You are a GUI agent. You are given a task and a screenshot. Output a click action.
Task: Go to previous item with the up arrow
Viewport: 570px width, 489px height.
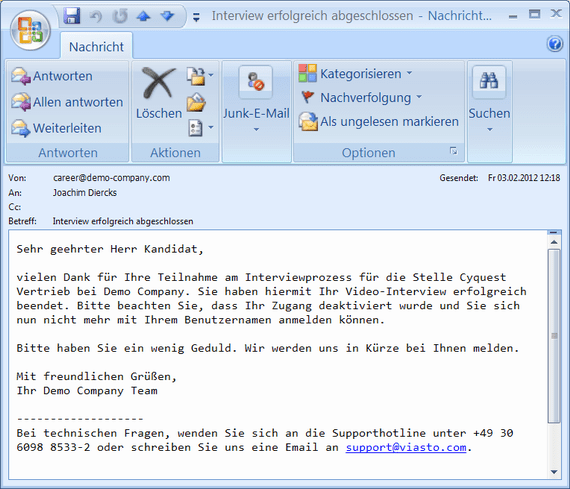(x=144, y=16)
